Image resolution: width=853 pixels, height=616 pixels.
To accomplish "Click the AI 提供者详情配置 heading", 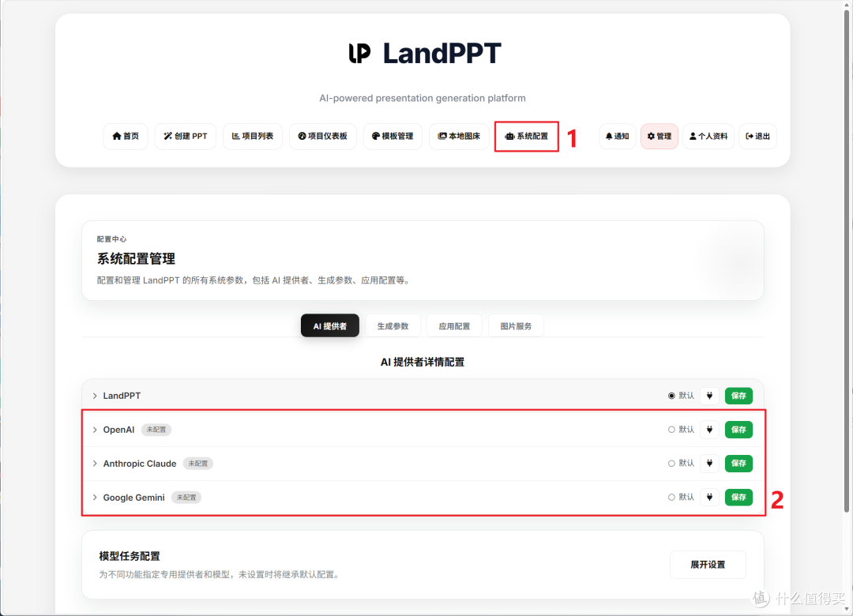I will click(x=422, y=362).
